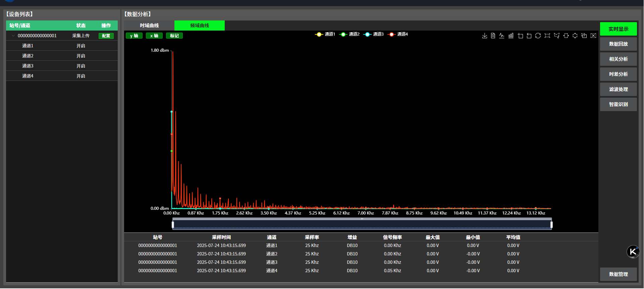Click the round K floating logo icon
This screenshot has width=644, height=289.
click(633, 252)
